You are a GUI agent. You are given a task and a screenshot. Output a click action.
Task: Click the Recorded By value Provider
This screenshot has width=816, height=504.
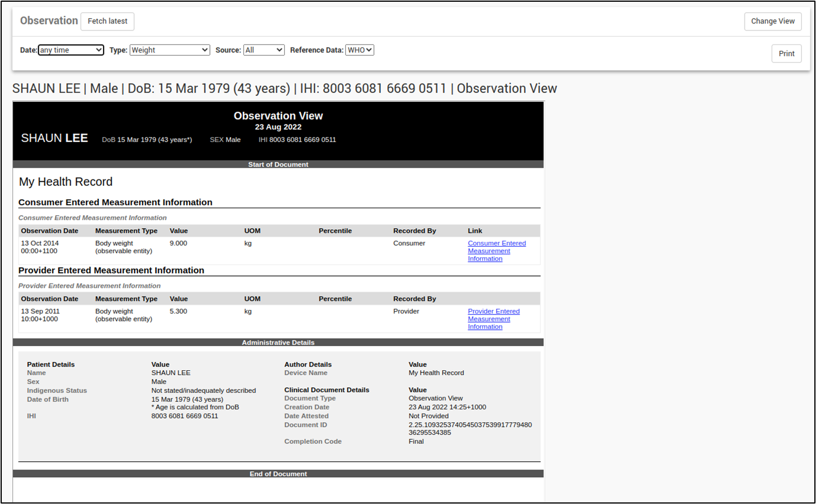(x=406, y=311)
